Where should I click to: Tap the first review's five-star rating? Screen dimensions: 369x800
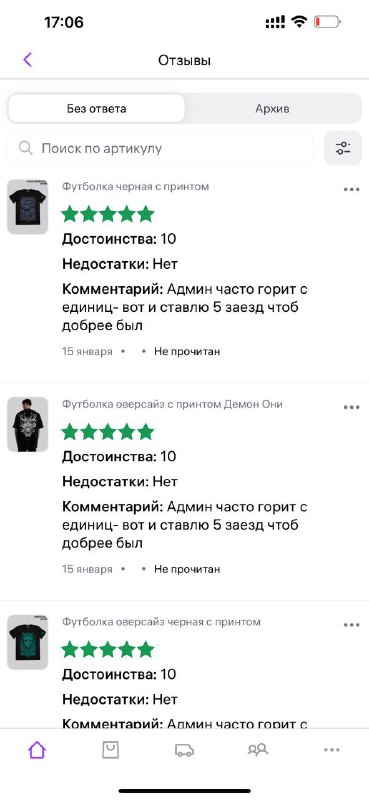point(108,214)
